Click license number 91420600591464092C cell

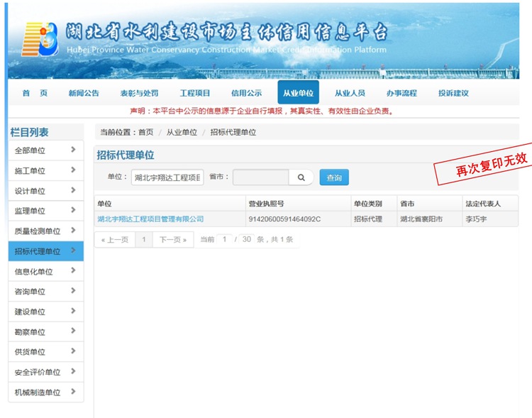pos(298,219)
